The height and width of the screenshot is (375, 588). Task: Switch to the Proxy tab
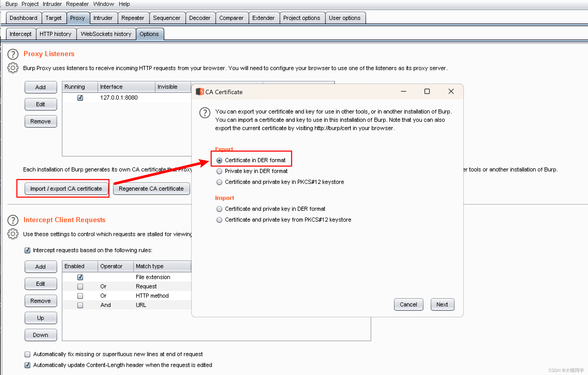(78, 18)
